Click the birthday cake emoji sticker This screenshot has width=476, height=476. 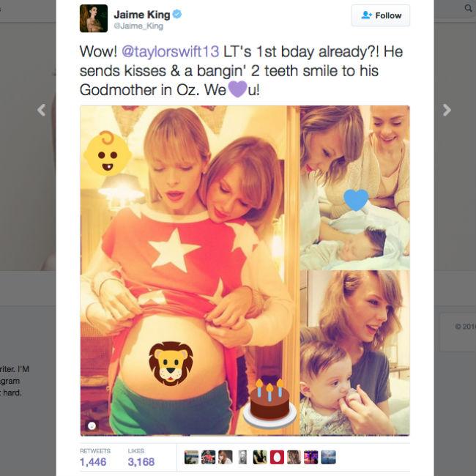[x=269, y=404]
